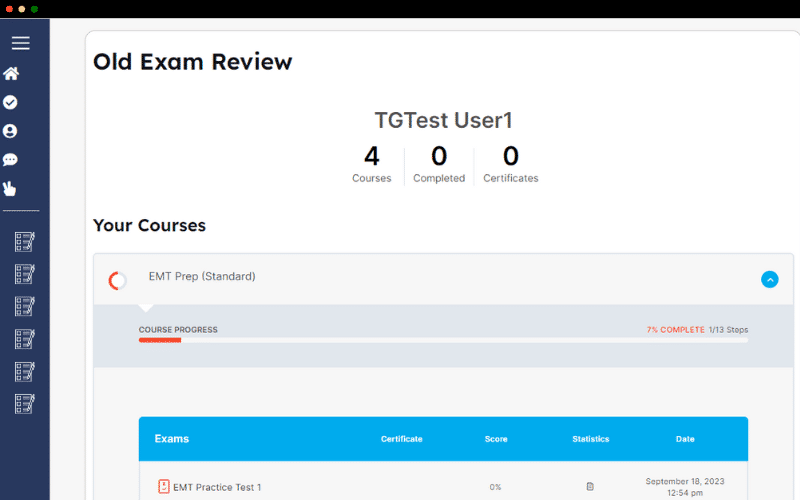
Task: Open the third checklist icon in sidebar
Action: [24, 307]
